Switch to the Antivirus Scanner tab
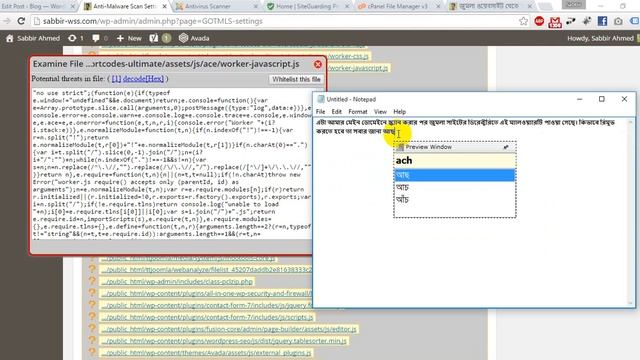This screenshot has width=640, height=360. pos(208,7)
